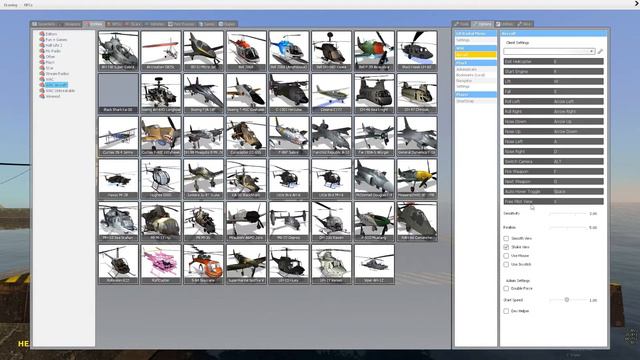Screen dimensions: 640x360
Task: Select the P-51D Mustang icon
Action: 374,221
